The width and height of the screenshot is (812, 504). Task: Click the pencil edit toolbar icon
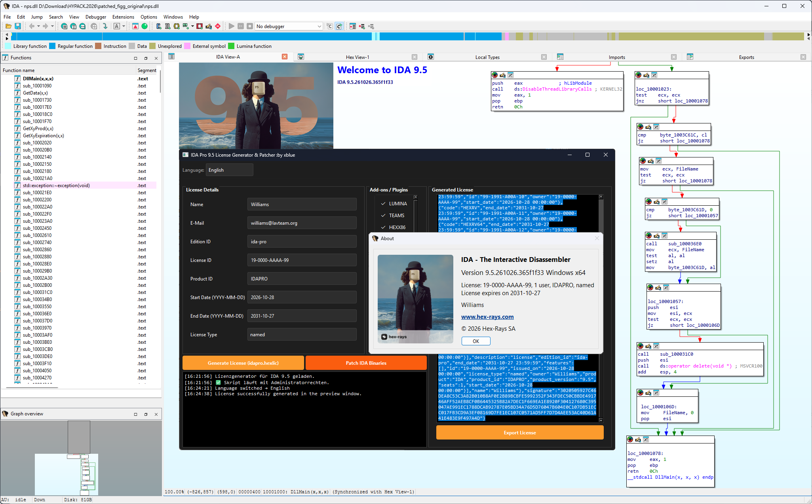(x=209, y=26)
